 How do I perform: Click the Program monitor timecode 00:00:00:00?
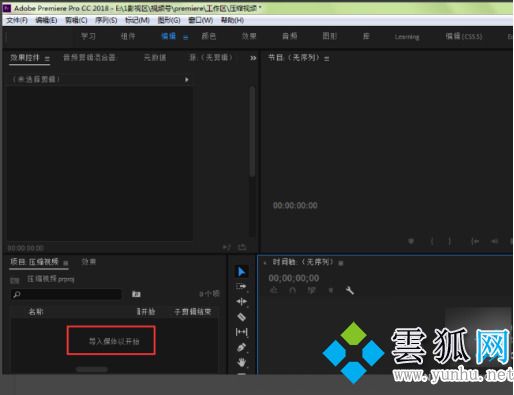click(x=295, y=205)
